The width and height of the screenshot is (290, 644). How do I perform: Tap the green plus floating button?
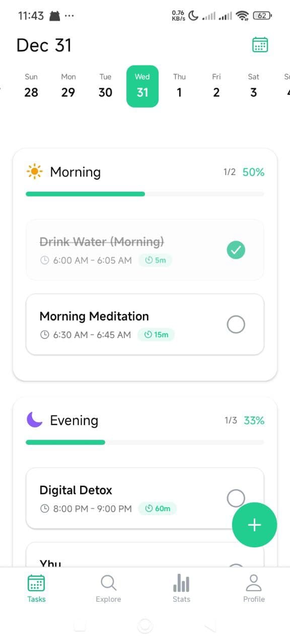(254, 524)
